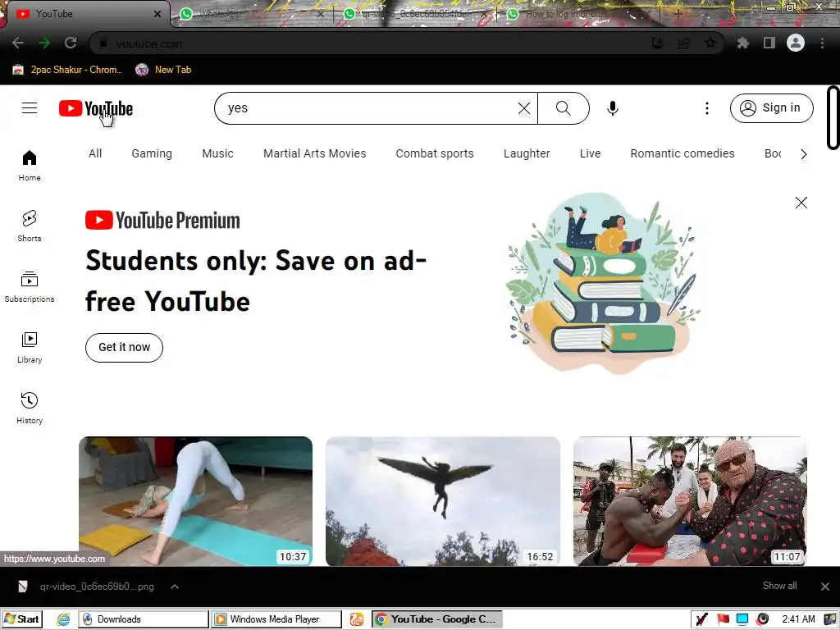Click Show all downloads

(x=779, y=586)
